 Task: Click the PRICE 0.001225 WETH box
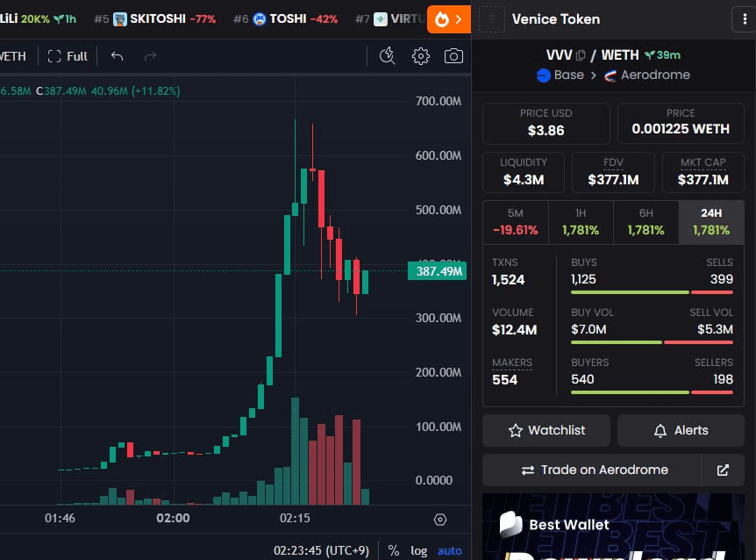681,123
